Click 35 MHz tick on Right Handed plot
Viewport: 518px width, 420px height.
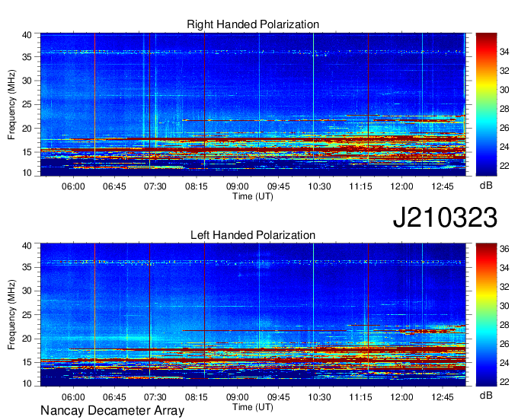point(27,57)
